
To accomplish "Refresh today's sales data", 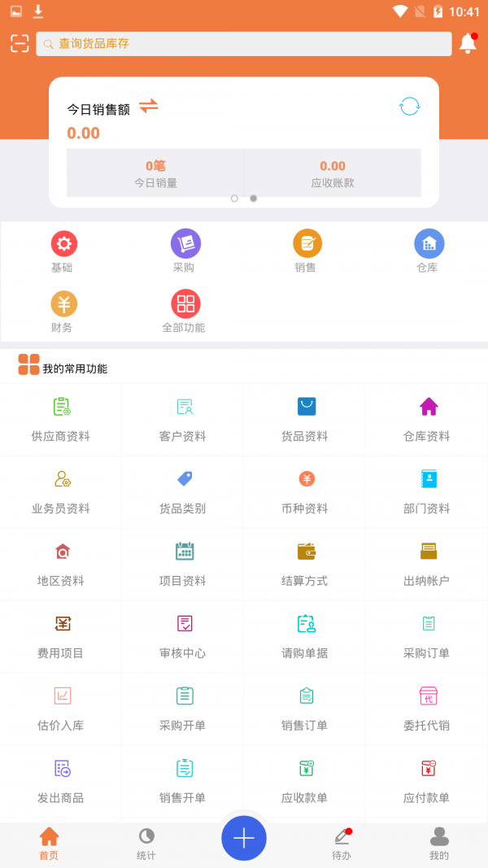I will point(409,107).
